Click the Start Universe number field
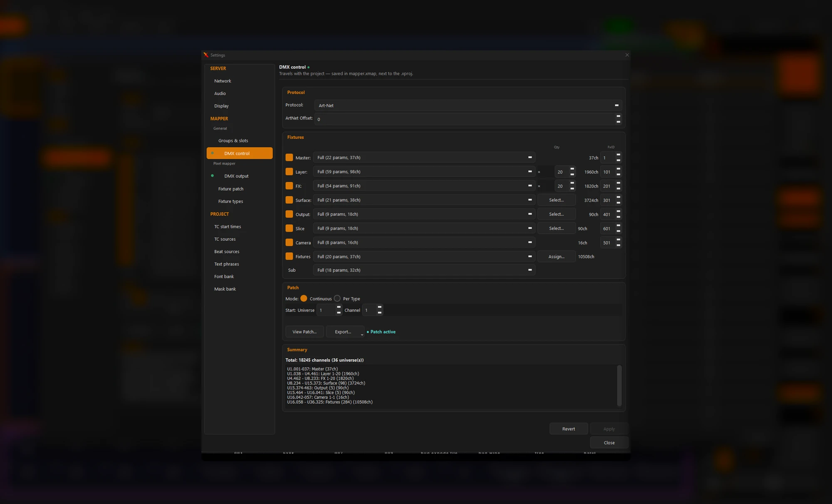This screenshot has width=832, height=504. pyautogui.click(x=326, y=310)
